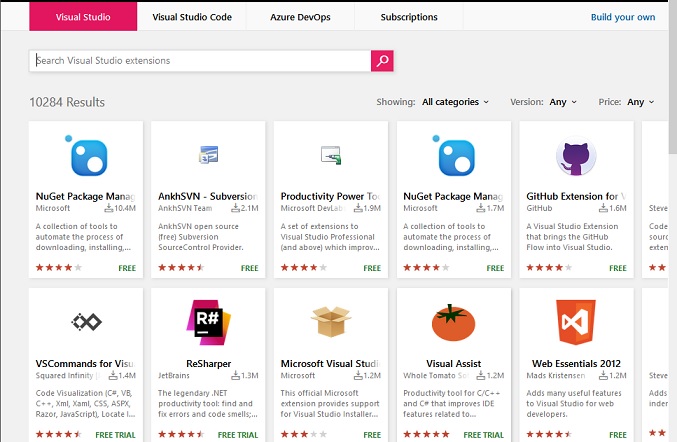The width and height of the screenshot is (677, 442).
Task: Switch to the Visual Studio Code tab
Action: point(192,17)
